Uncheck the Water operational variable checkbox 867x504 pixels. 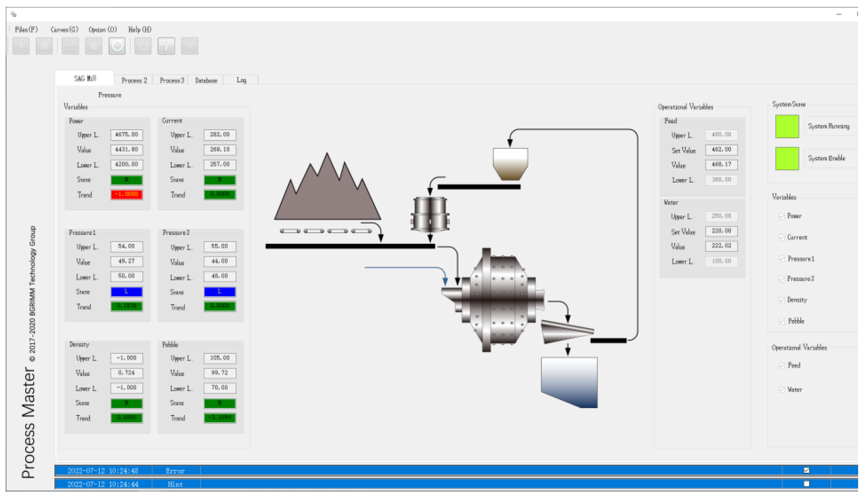[782, 389]
